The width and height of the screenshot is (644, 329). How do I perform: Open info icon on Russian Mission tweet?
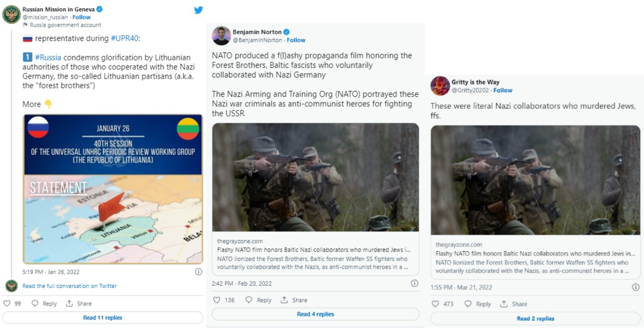click(x=199, y=272)
